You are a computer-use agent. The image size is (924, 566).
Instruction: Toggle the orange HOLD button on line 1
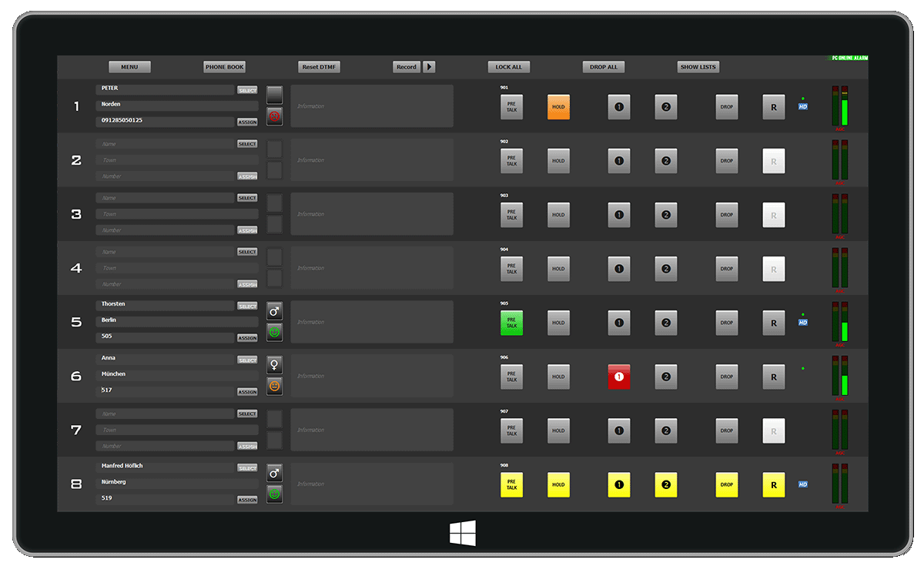pos(559,107)
